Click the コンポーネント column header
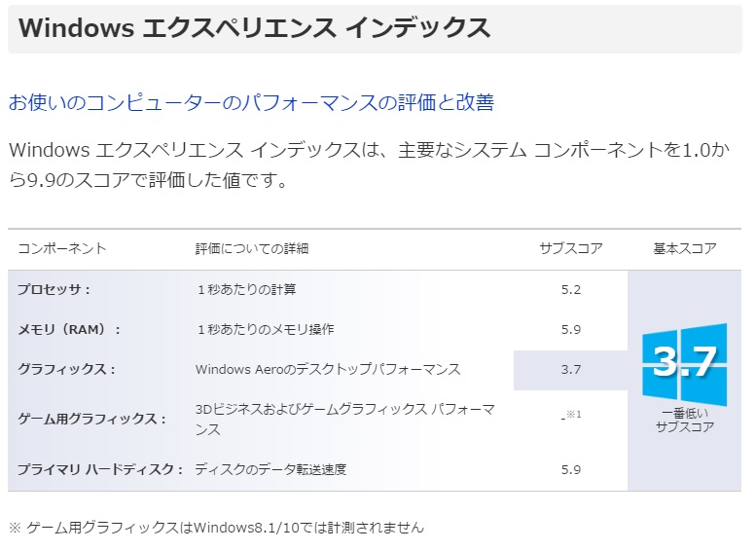Image resolution: width=756 pixels, height=551 pixels. tap(61, 249)
